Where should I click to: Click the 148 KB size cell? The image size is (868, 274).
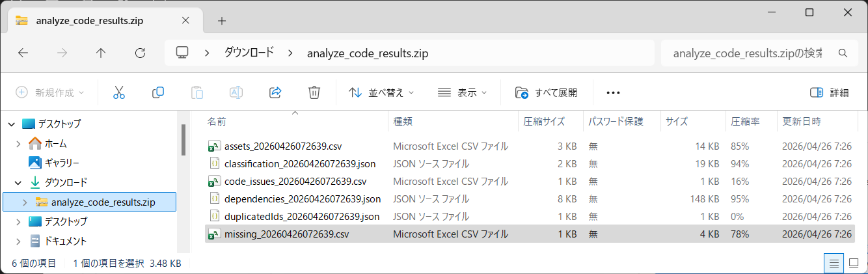(x=704, y=199)
